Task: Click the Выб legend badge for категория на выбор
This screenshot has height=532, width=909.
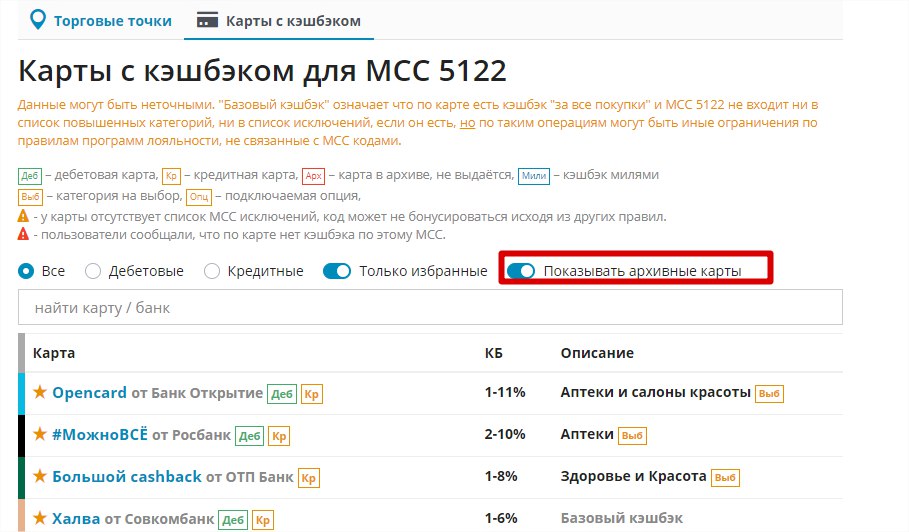Action: 30,196
